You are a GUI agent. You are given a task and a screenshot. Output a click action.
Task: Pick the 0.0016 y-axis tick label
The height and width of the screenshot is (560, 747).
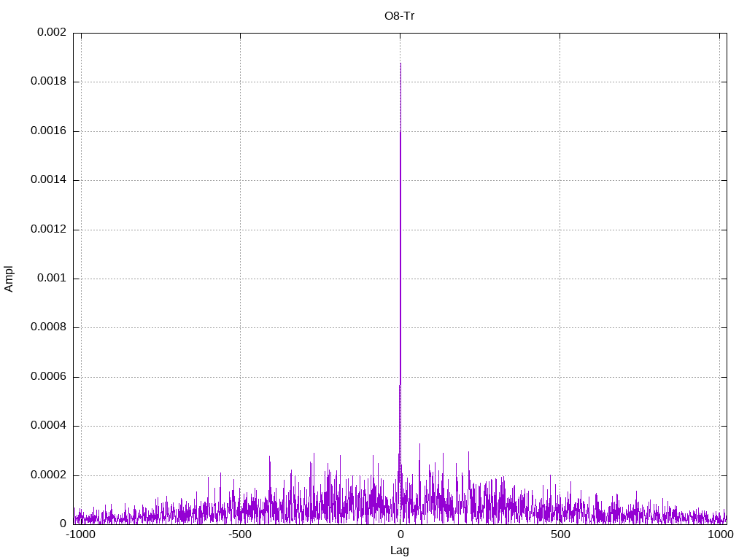[48, 131]
